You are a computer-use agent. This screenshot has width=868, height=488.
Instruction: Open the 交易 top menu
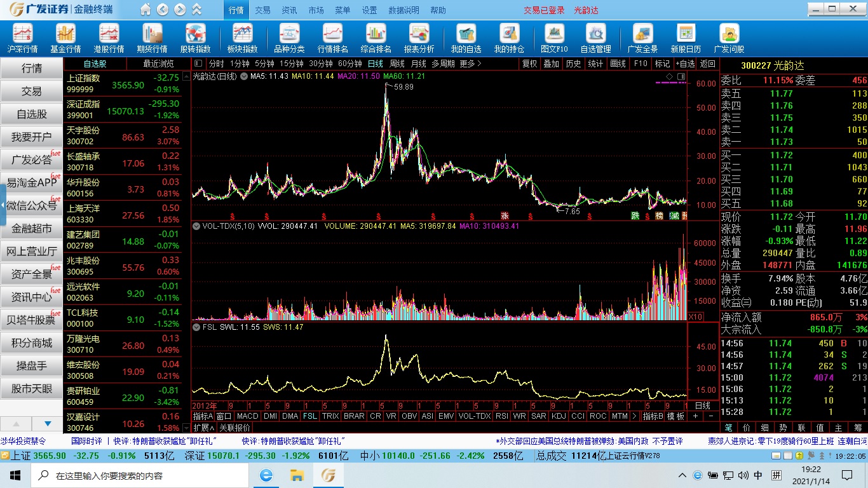262,10
